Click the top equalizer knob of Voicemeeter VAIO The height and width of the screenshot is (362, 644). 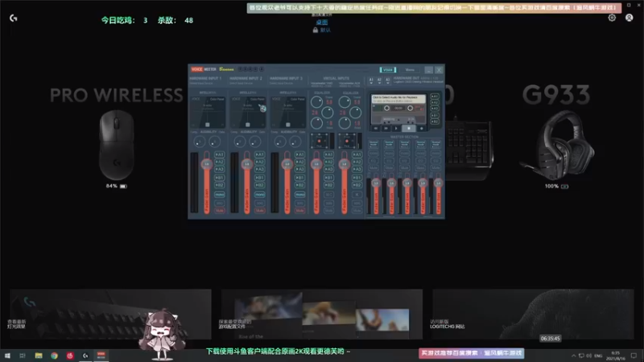point(316,102)
